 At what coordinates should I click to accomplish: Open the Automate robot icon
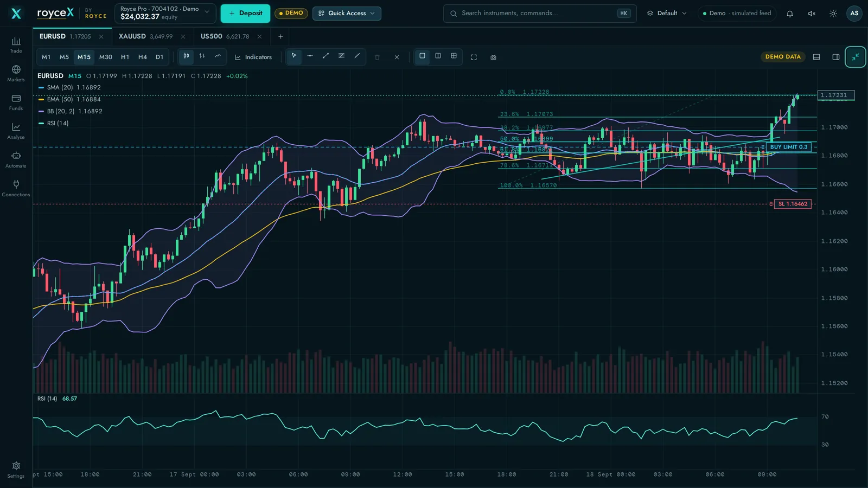pos(16,160)
